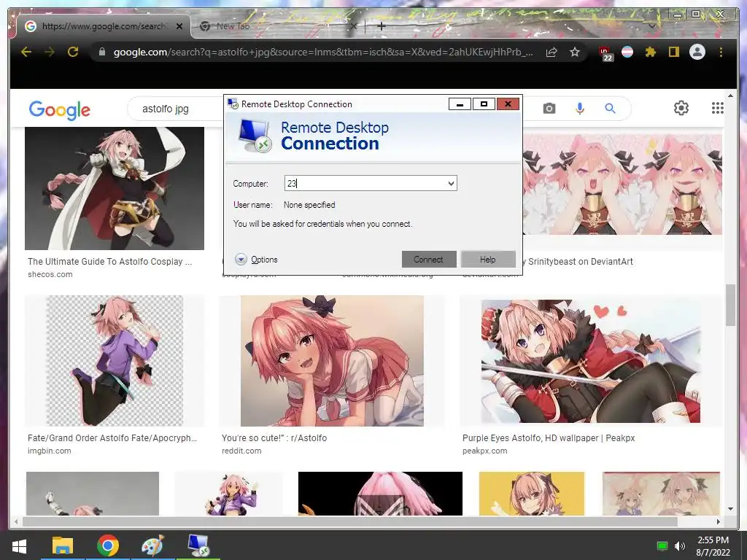Open Google quick settings gear
The image size is (747, 560).
(681, 108)
